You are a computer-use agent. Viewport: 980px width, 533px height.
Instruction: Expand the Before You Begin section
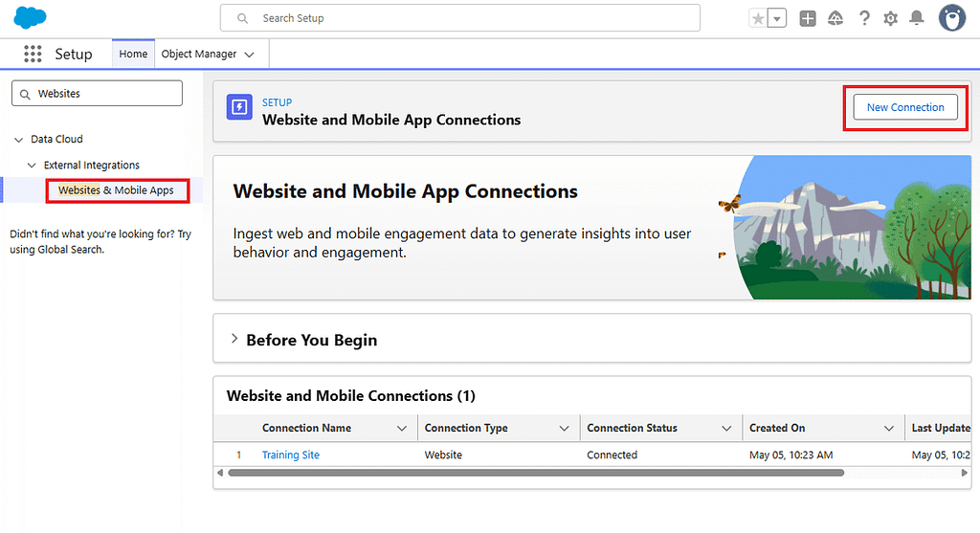click(234, 340)
